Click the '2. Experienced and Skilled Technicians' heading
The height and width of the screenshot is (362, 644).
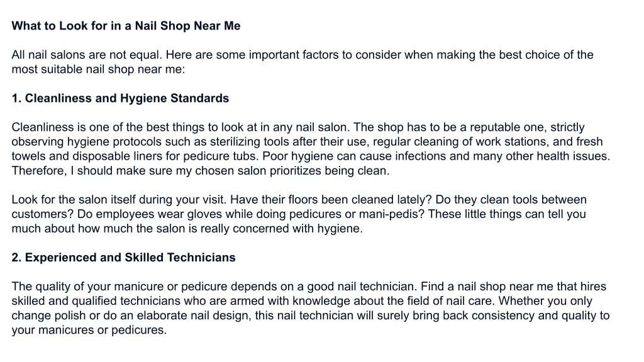tap(123, 257)
